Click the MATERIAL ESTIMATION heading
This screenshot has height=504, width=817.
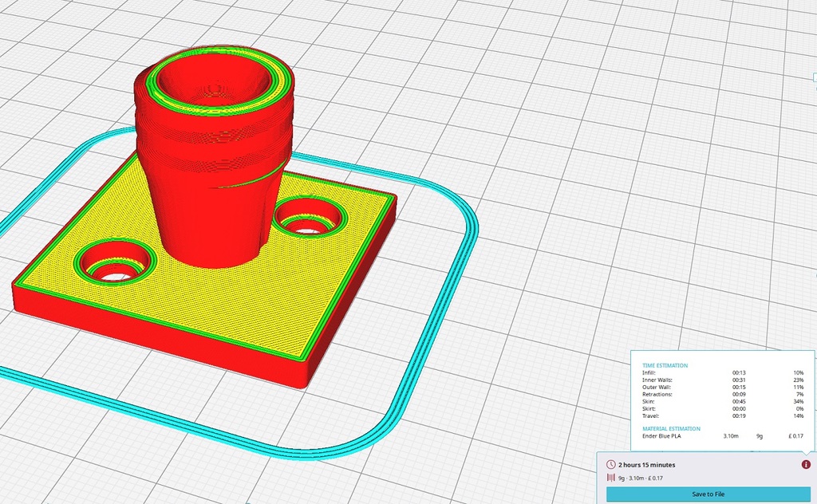[x=672, y=428]
